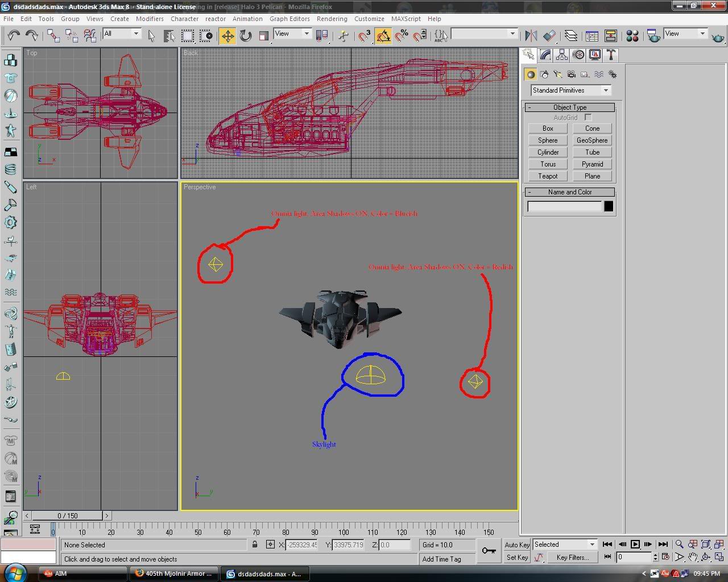Select the Cameras category icon
The width and height of the screenshot is (728, 582).
[x=572, y=74]
